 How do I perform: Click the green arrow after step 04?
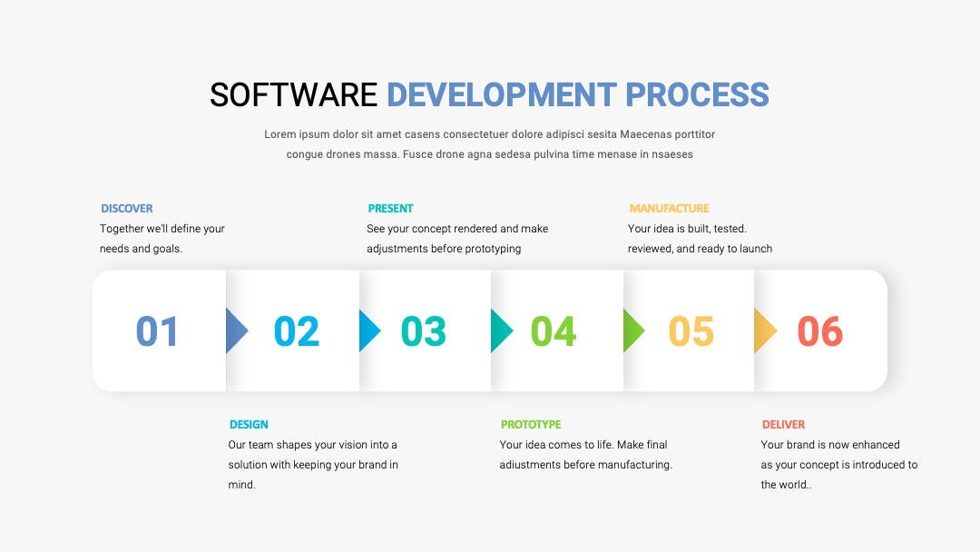[x=633, y=330]
